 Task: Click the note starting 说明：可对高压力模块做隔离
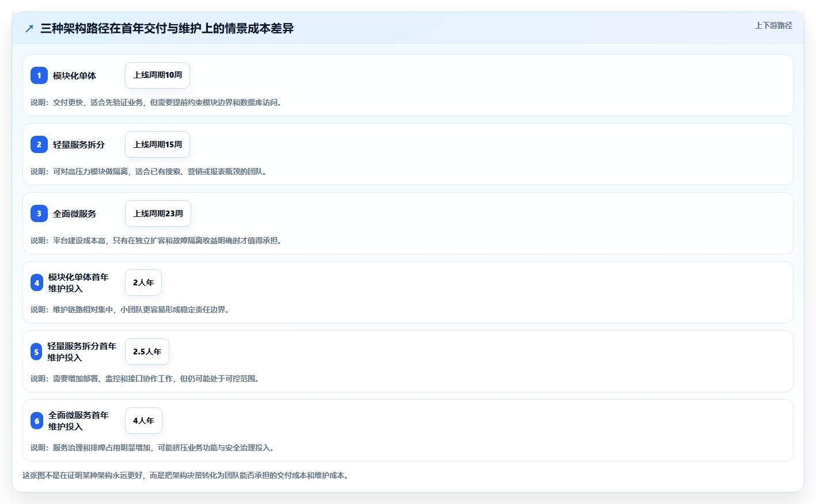click(x=150, y=171)
